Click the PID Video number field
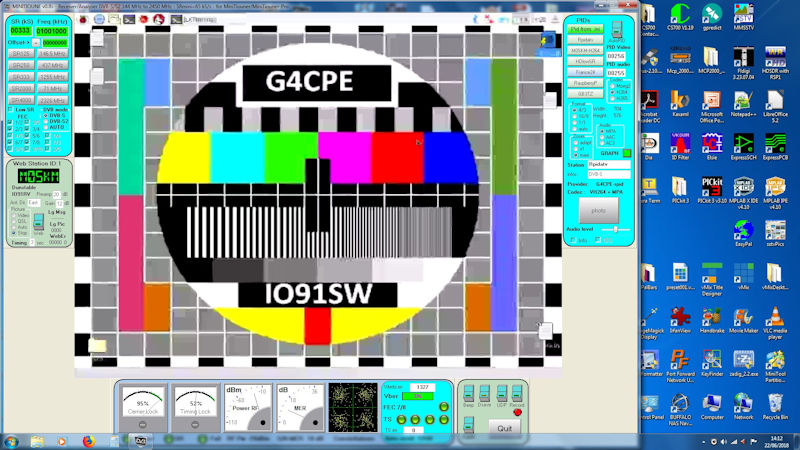Screen dimensions: 800x450 [x=616, y=56]
